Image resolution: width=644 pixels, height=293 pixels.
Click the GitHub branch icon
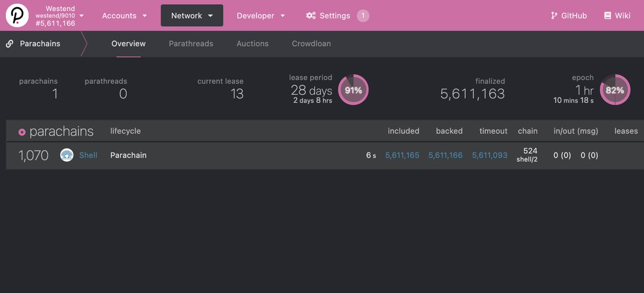(x=554, y=16)
